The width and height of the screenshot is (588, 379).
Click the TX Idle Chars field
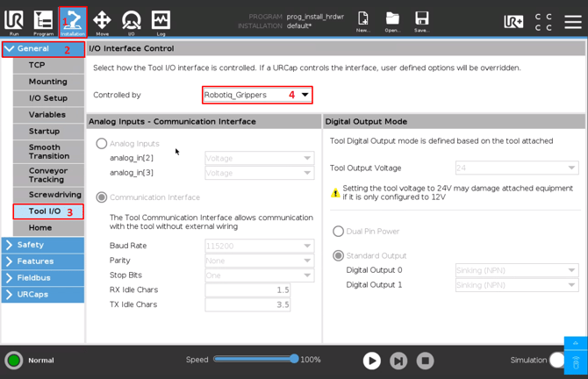point(247,304)
